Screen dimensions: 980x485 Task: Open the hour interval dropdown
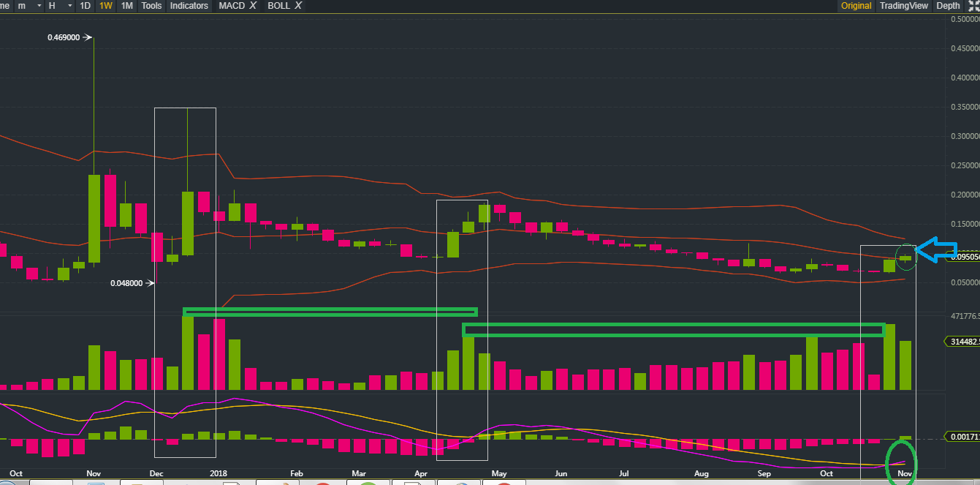tap(59, 6)
